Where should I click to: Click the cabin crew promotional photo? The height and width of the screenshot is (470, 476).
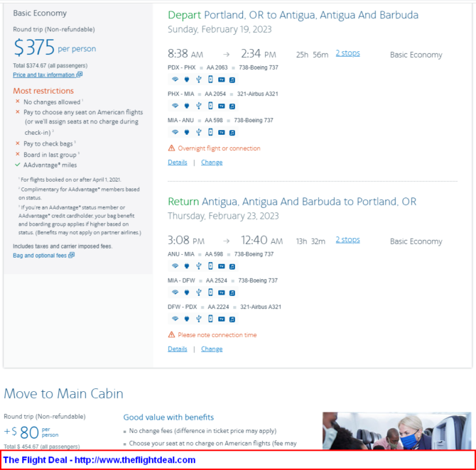click(x=396, y=431)
